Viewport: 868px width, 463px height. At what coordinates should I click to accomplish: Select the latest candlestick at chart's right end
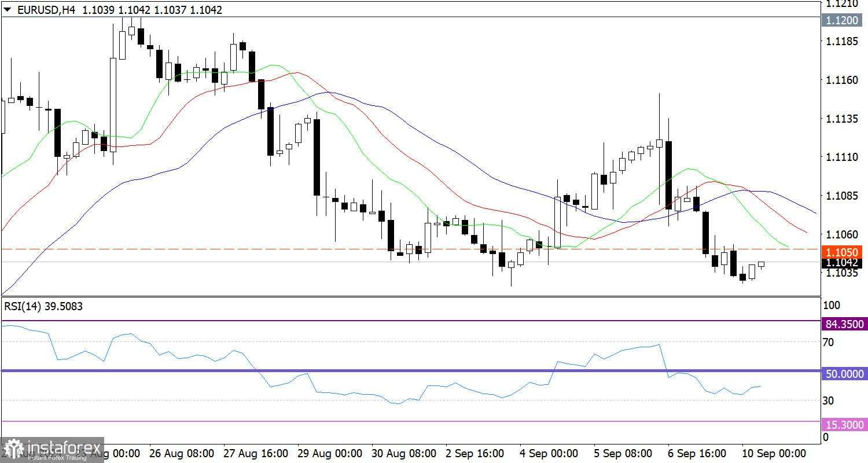(x=761, y=264)
